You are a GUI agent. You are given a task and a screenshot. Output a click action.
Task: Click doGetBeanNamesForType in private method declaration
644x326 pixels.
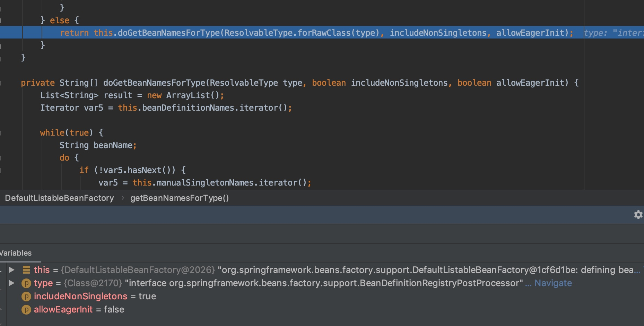154,83
